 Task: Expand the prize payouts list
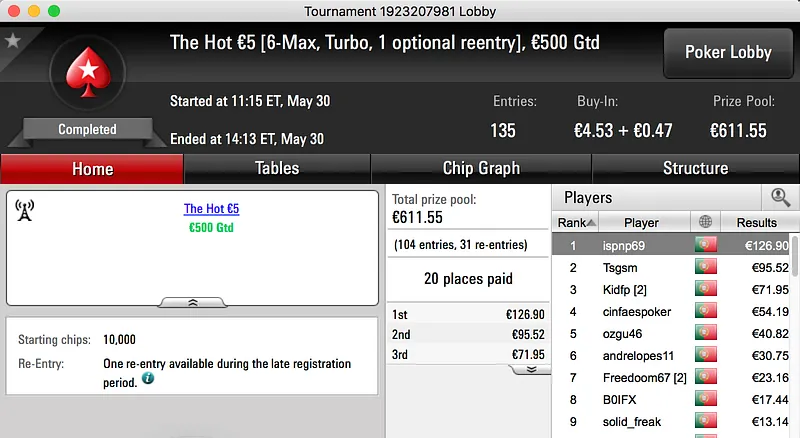(531, 368)
